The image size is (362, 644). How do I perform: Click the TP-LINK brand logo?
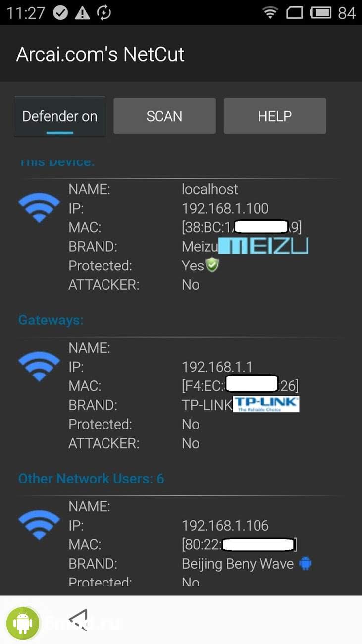tap(266, 404)
